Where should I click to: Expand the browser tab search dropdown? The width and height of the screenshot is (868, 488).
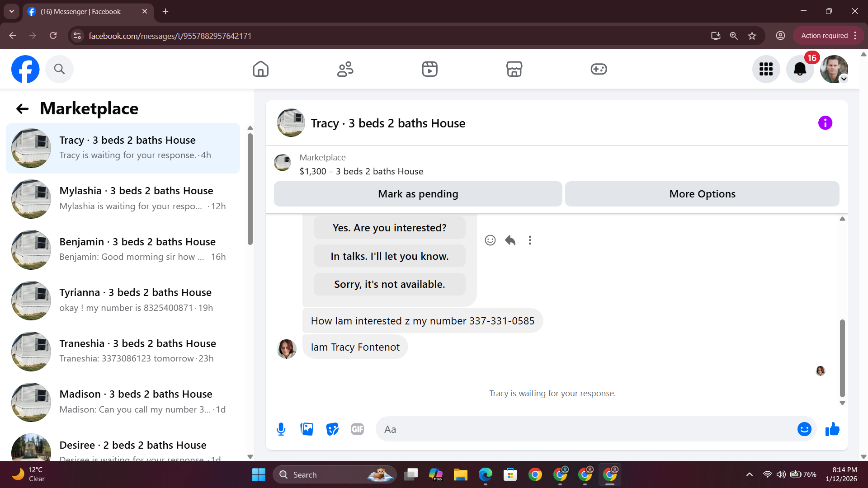(12, 11)
